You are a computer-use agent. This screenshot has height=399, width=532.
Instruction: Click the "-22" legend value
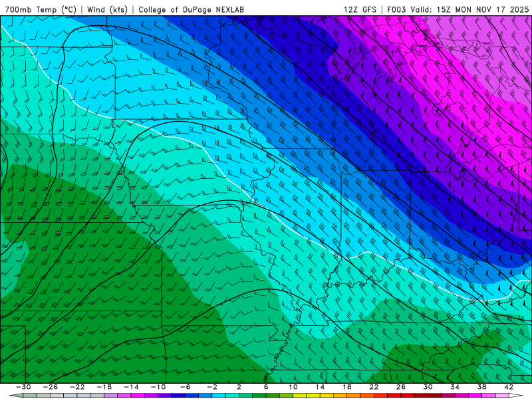(x=77, y=387)
